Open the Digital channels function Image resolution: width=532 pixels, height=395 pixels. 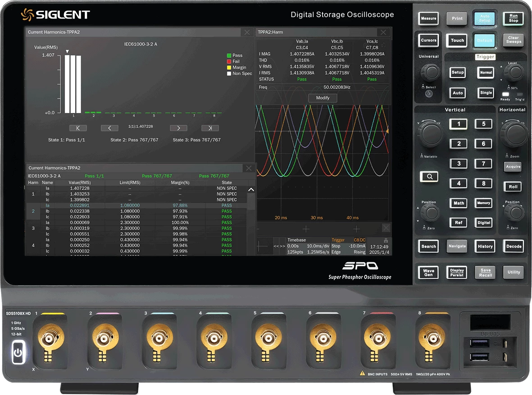coord(483,222)
